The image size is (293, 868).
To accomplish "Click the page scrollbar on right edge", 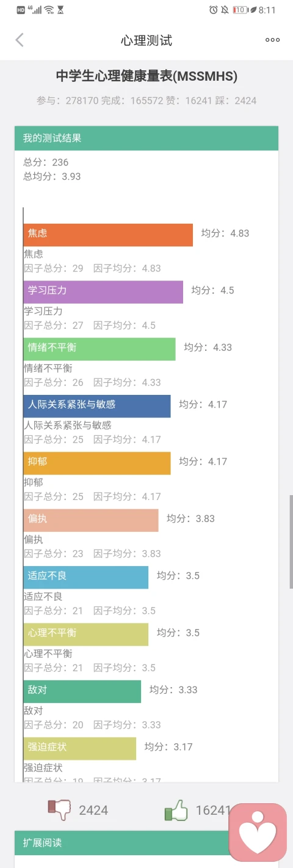I will tap(291, 542).
